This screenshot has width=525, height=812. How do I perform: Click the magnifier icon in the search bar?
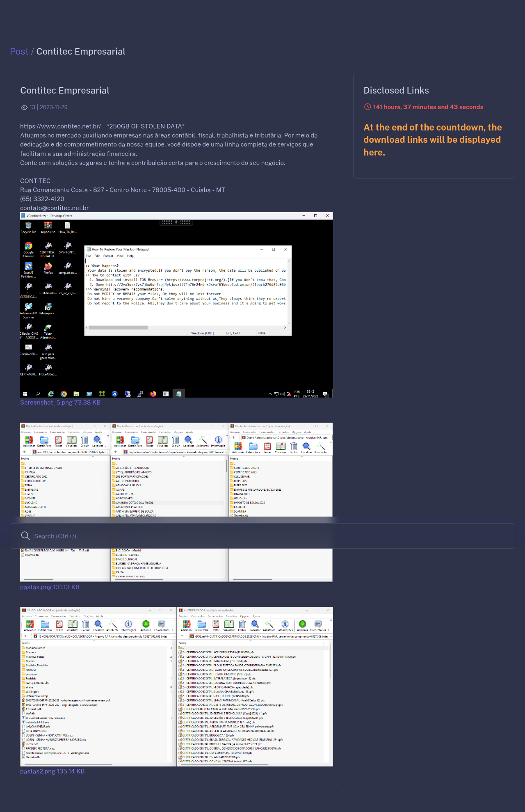click(25, 536)
